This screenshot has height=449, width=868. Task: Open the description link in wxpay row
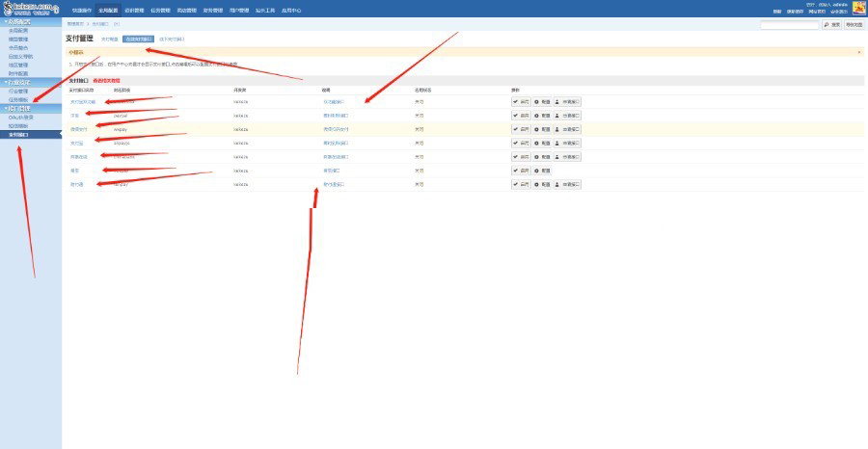click(x=336, y=129)
